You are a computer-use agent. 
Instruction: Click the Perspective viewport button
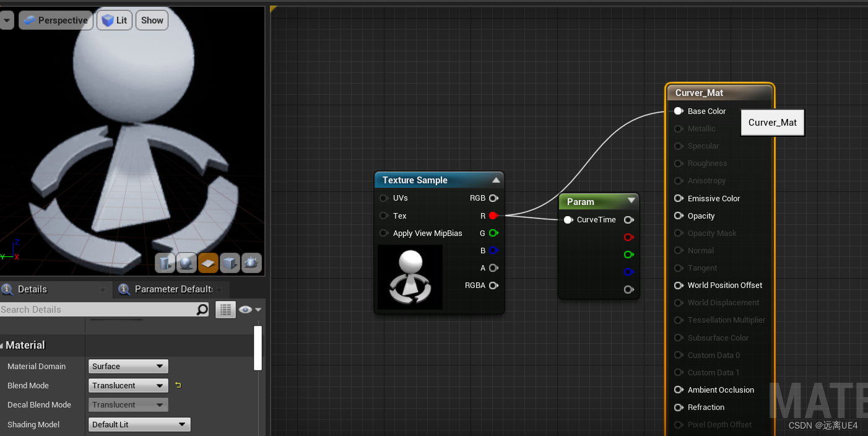click(56, 20)
